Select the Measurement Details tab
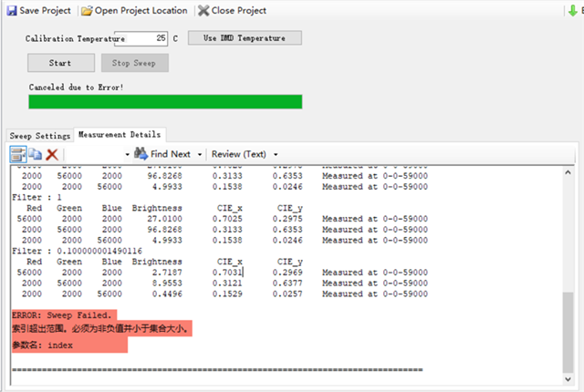The width and height of the screenshot is (584, 392). (120, 135)
